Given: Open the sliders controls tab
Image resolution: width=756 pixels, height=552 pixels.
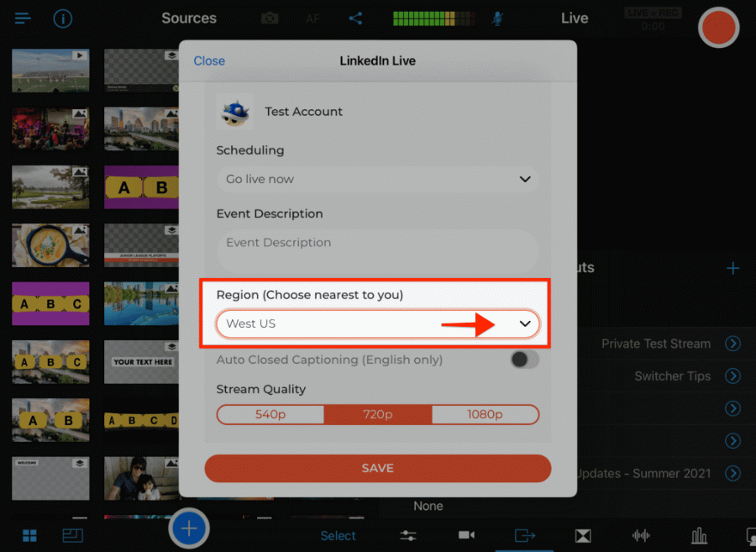Looking at the screenshot, I should 408,535.
